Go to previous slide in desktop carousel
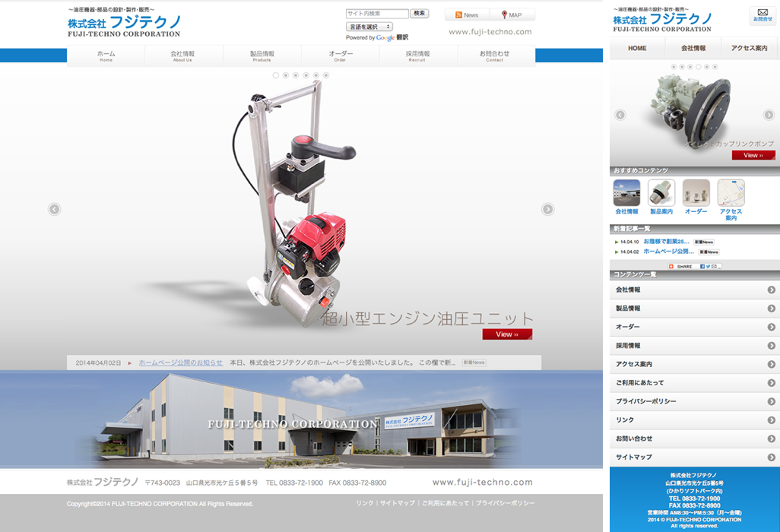This screenshot has width=780, height=532. click(54, 209)
